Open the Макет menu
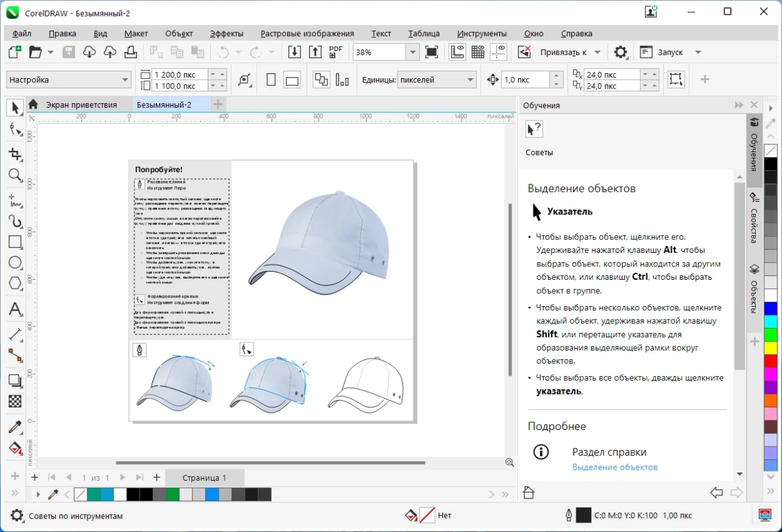Screen dimensions: 782x532 pyautogui.click(x=136, y=34)
